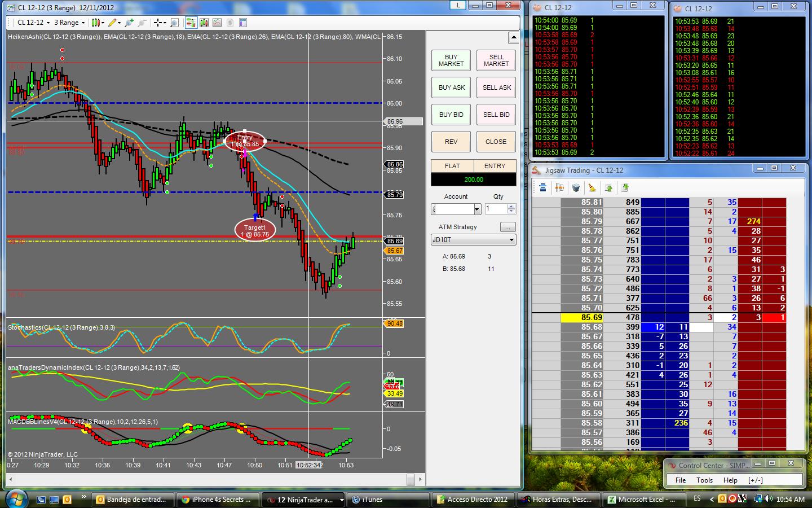Toggle the Chart Trader panel icon
812x508 pixels.
(191, 23)
